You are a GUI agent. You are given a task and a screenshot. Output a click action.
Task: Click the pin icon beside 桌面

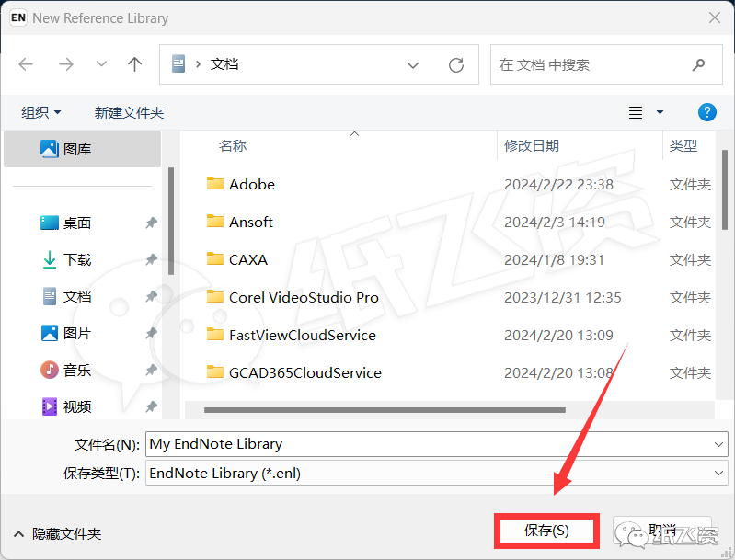click(x=151, y=223)
